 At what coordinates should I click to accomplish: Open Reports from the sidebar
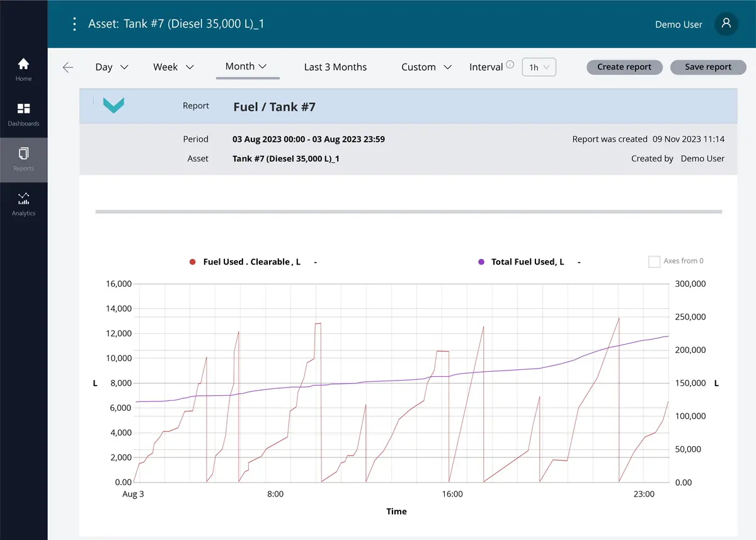[23, 159]
